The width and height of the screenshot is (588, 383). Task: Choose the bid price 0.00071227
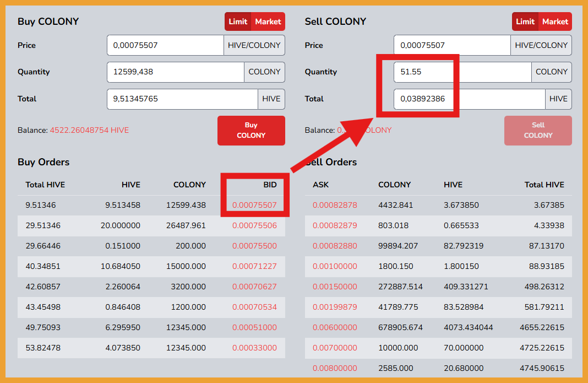(x=254, y=266)
